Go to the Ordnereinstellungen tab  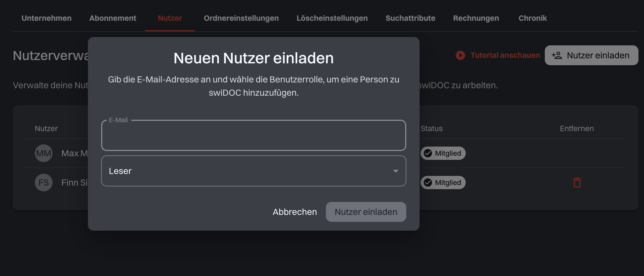click(x=241, y=18)
